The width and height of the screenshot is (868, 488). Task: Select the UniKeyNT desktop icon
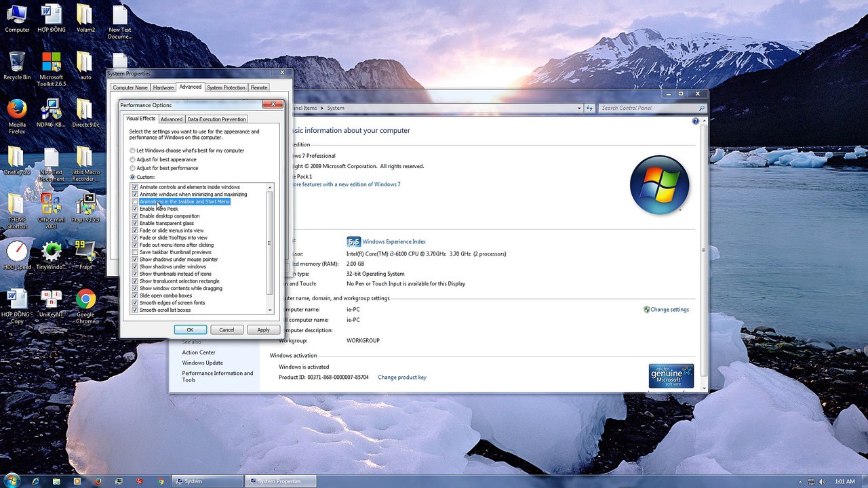52,303
